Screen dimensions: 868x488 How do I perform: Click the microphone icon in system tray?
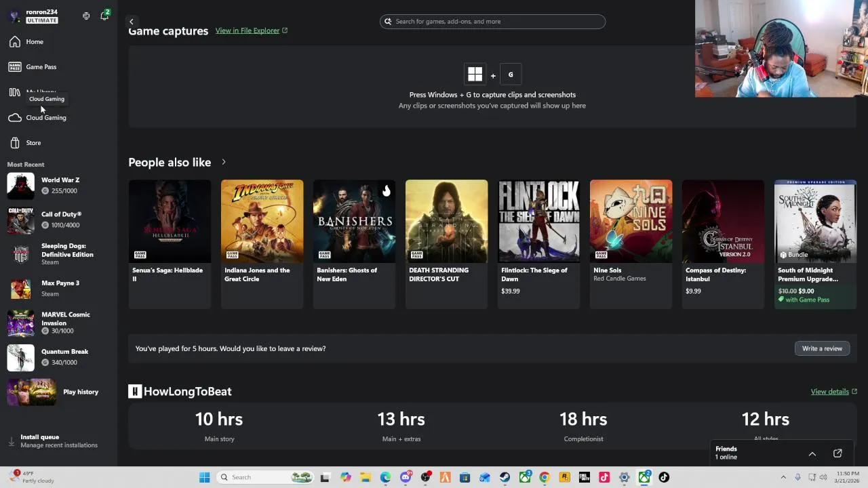point(797,477)
